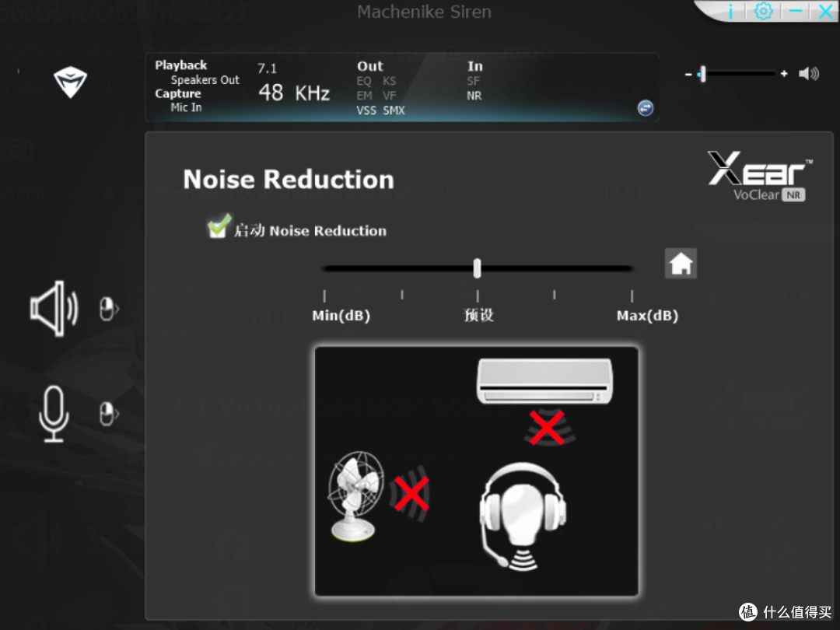The image size is (840, 630).
Task: Click the headset microphone illustration
Action: pyautogui.click(x=521, y=516)
